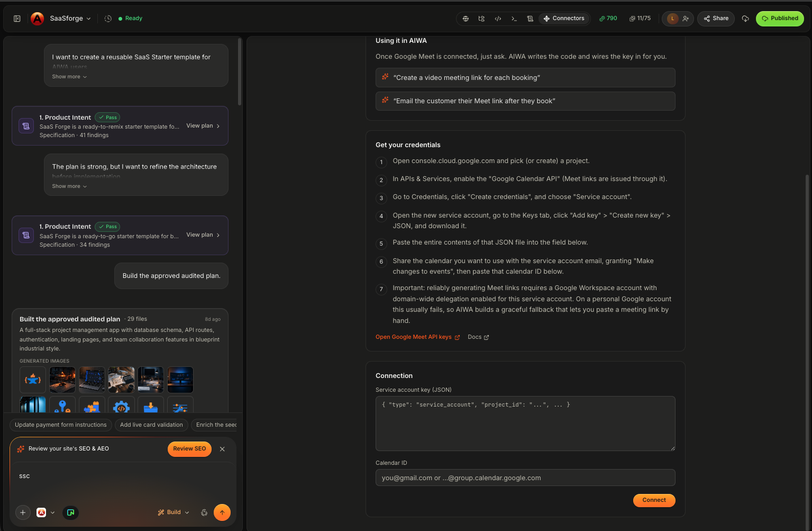Screen dimensions: 812x531
Task: Use the 'Email the customer their Meet link' prompt
Action: [x=525, y=101]
